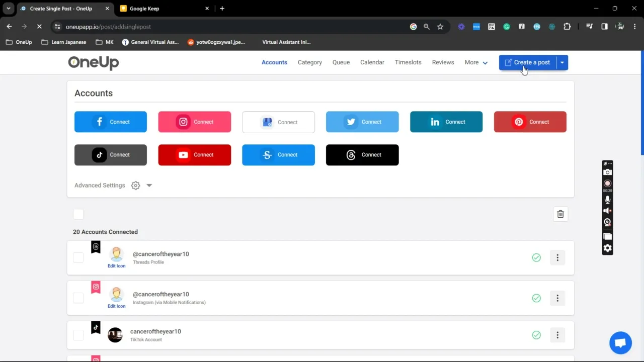Click the recorder record button
The width and height of the screenshot is (644, 362).
(607, 184)
